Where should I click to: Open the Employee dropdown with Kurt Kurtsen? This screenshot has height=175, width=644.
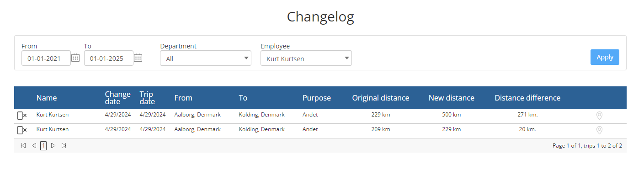point(306,58)
